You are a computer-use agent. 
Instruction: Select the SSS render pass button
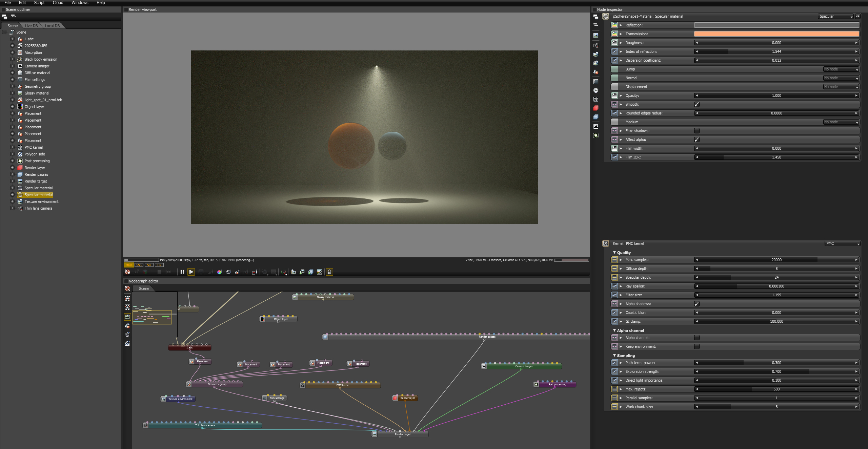(x=139, y=265)
